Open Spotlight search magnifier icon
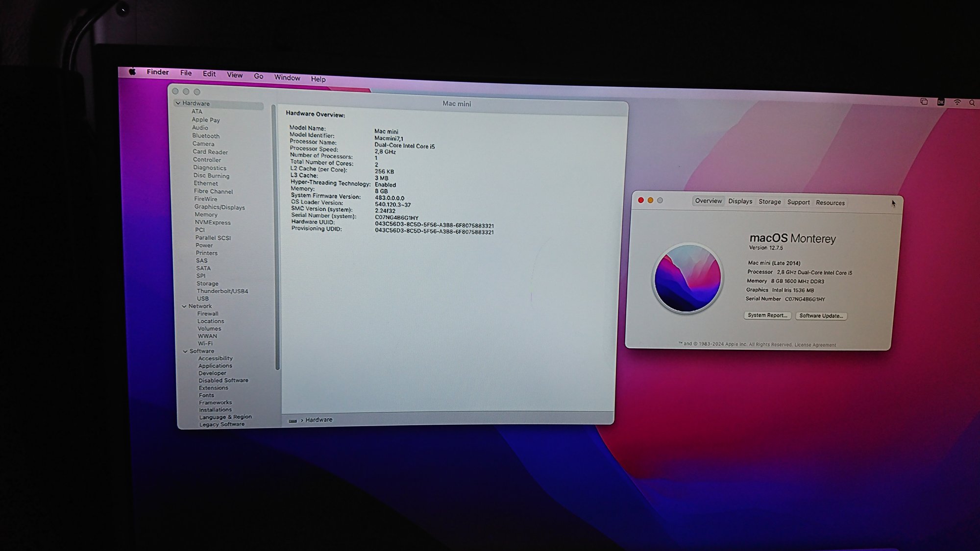980x551 pixels. click(x=972, y=103)
